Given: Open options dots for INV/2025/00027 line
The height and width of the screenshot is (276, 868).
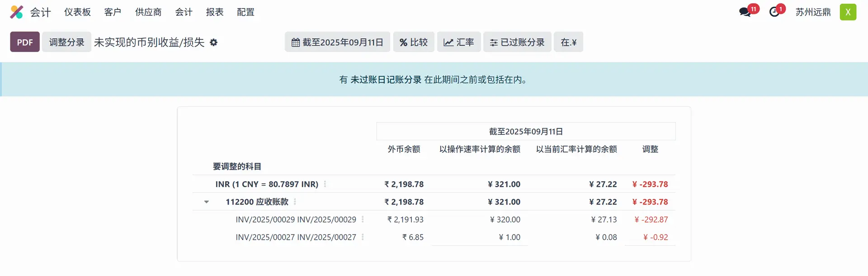Looking at the screenshot, I should (363, 237).
